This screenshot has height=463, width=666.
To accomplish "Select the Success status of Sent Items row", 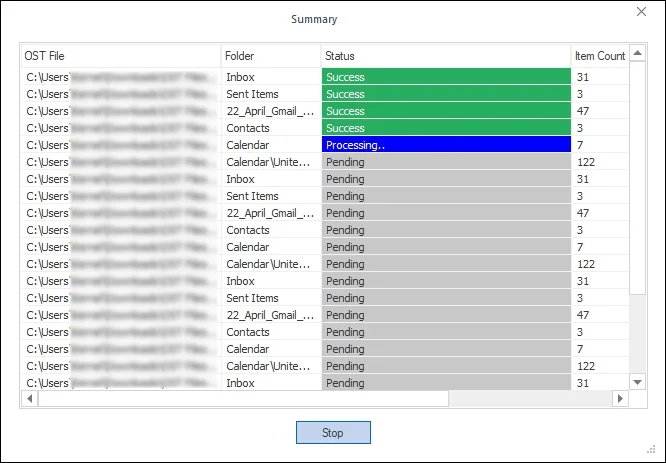I will tap(446, 93).
